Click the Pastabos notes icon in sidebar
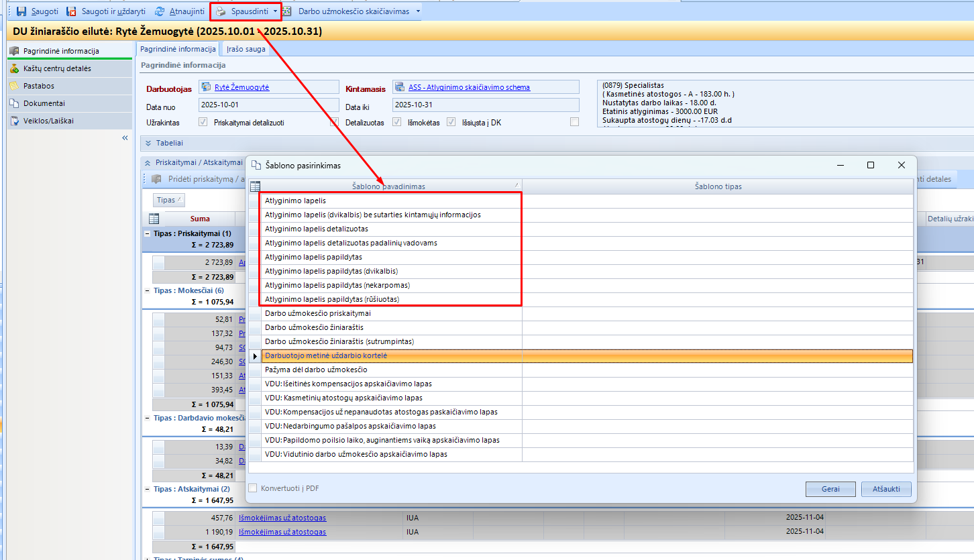 click(x=14, y=86)
